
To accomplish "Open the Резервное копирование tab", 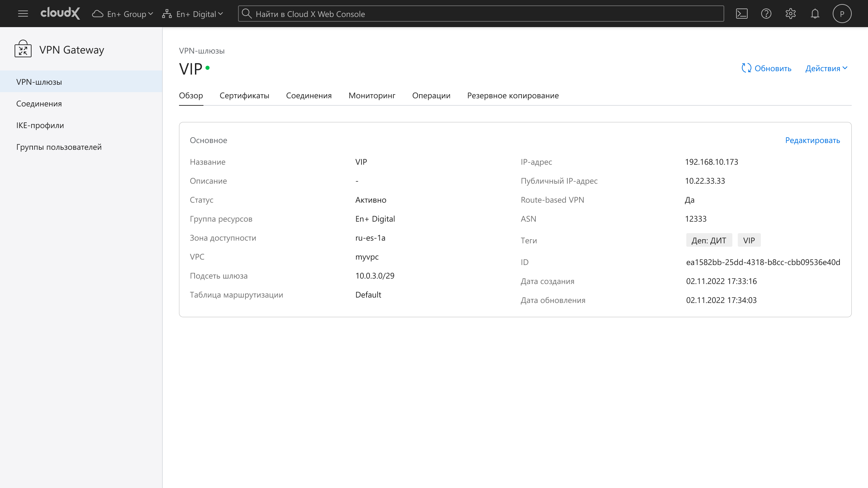I will tap(513, 96).
